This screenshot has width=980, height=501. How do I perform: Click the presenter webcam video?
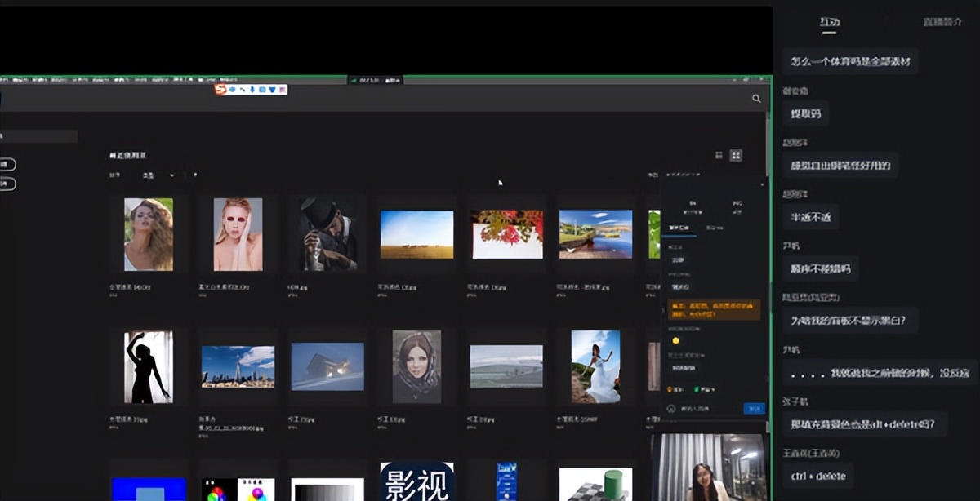coord(707,467)
